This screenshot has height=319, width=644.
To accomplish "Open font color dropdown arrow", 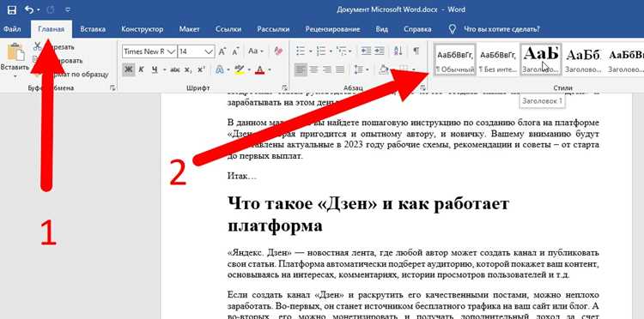I will [270, 69].
